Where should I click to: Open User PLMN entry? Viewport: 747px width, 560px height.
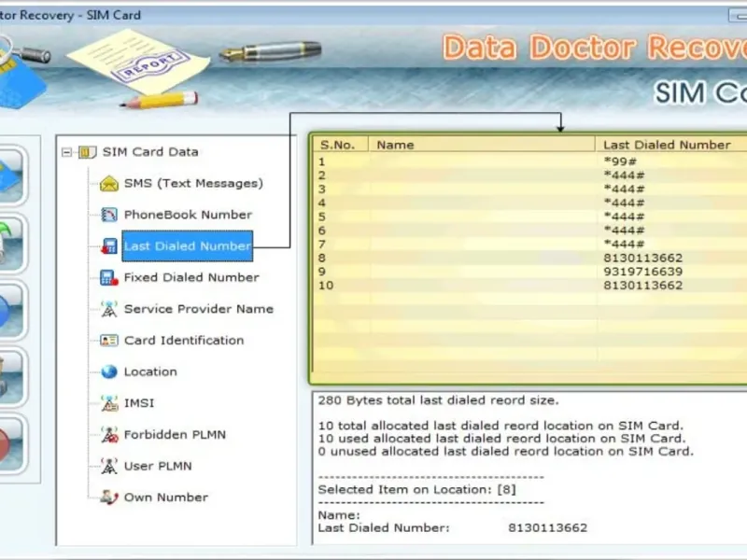158,466
